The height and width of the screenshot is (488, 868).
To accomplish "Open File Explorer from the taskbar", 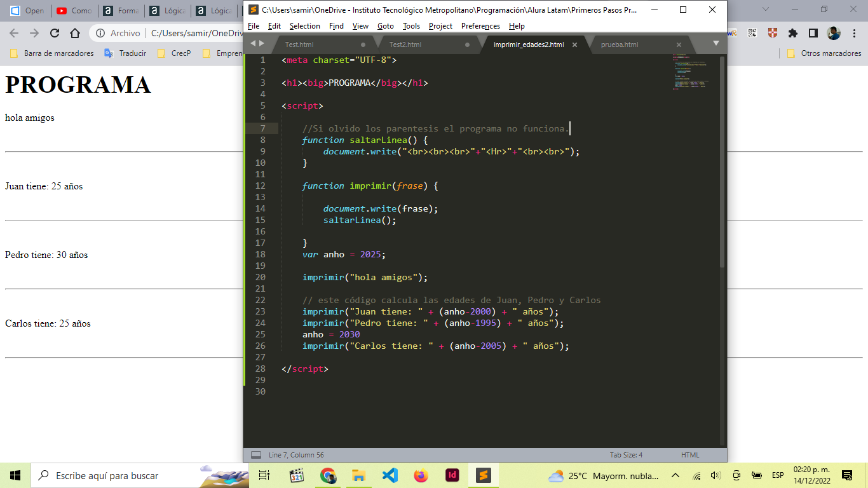I will (359, 475).
